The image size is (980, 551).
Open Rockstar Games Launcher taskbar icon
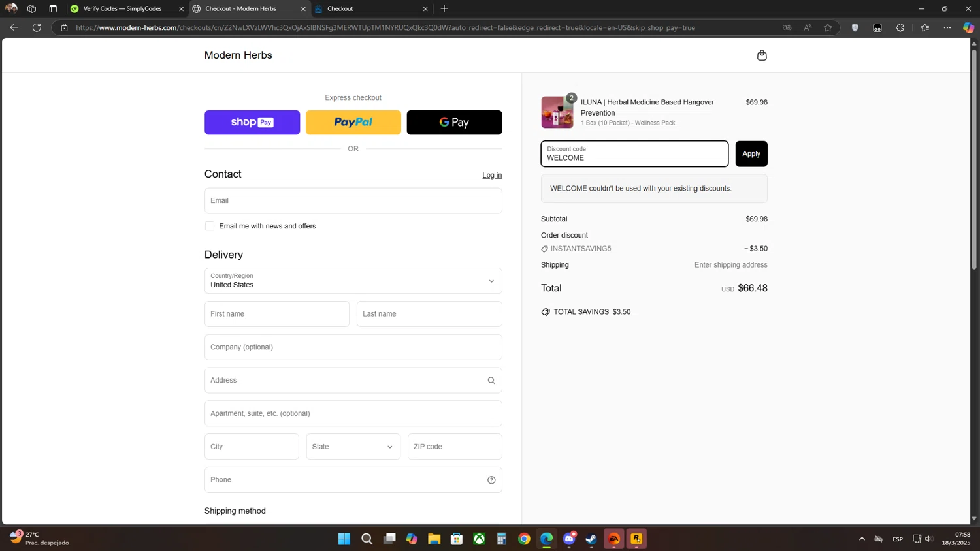tap(636, 539)
